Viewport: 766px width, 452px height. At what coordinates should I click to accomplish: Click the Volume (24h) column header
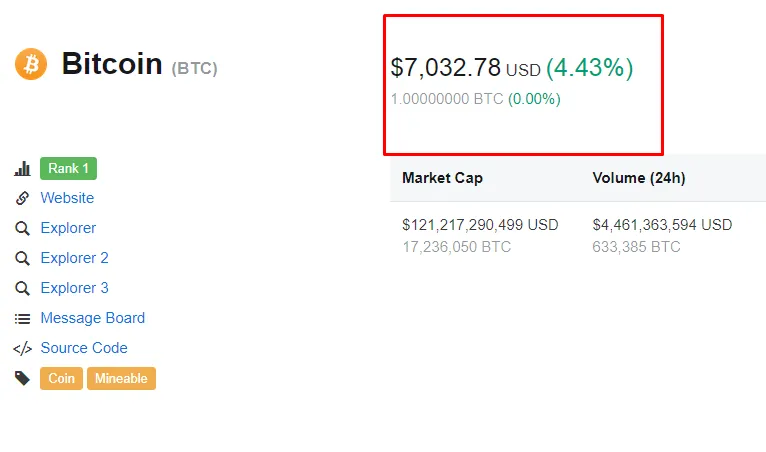[639, 178]
